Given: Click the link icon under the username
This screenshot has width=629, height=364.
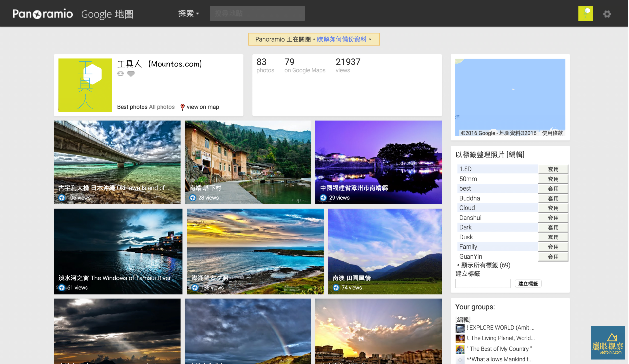Looking at the screenshot, I should pyautogui.click(x=121, y=74).
